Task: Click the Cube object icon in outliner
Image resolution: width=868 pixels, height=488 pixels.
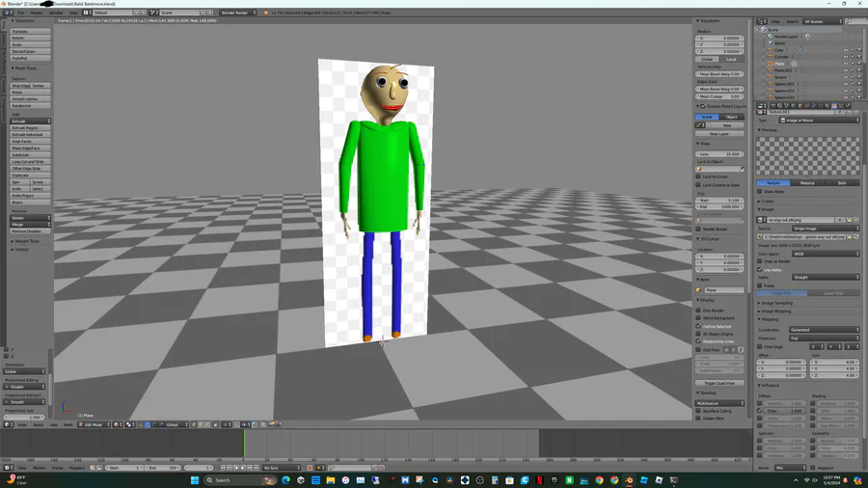Action: (x=771, y=50)
